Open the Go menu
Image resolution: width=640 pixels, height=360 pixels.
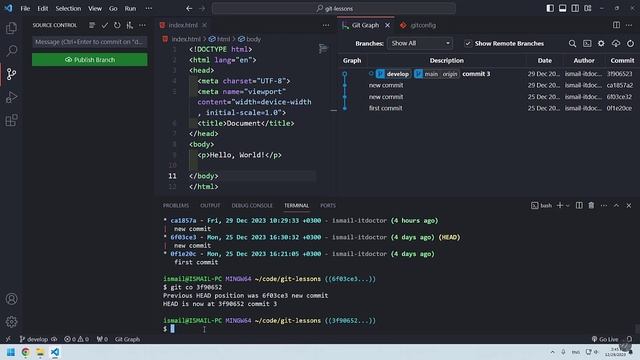113,8
